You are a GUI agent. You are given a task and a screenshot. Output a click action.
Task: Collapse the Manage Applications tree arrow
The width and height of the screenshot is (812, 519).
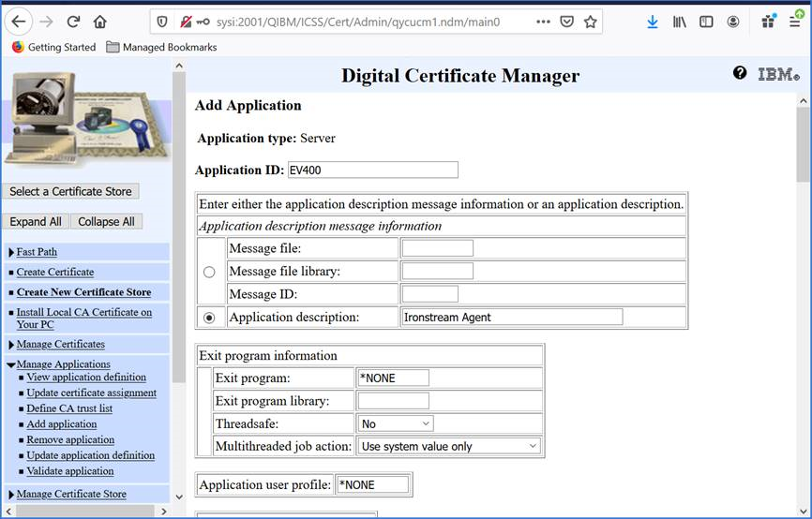(x=11, y=364)
